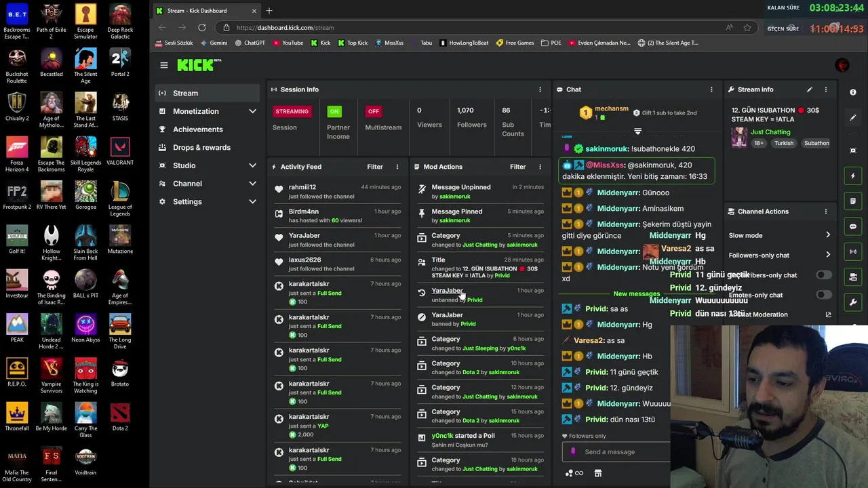The height and width of the screenshot is (488, 868).
Task: Expand the Studio sidebar section
Action: coord(252,165)
